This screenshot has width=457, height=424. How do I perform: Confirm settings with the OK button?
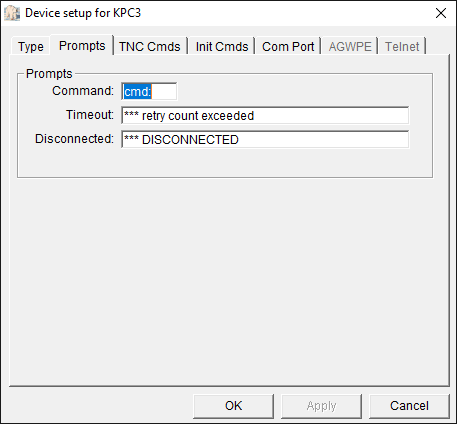tap(233, 406)
